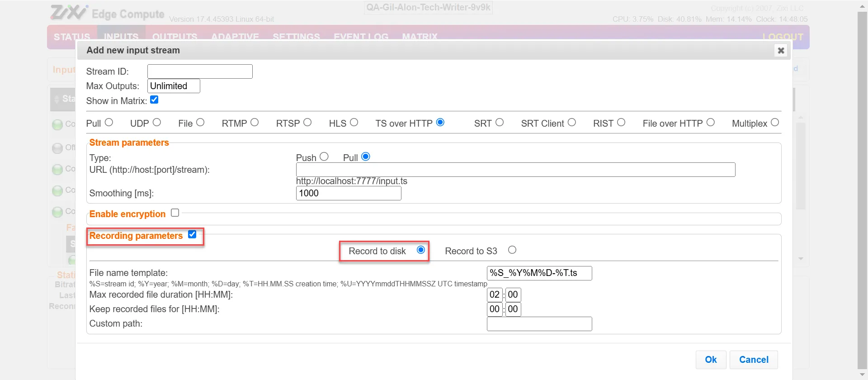Select the SRT radio button
Screen dimensions: 868x380
coord(500,123)
